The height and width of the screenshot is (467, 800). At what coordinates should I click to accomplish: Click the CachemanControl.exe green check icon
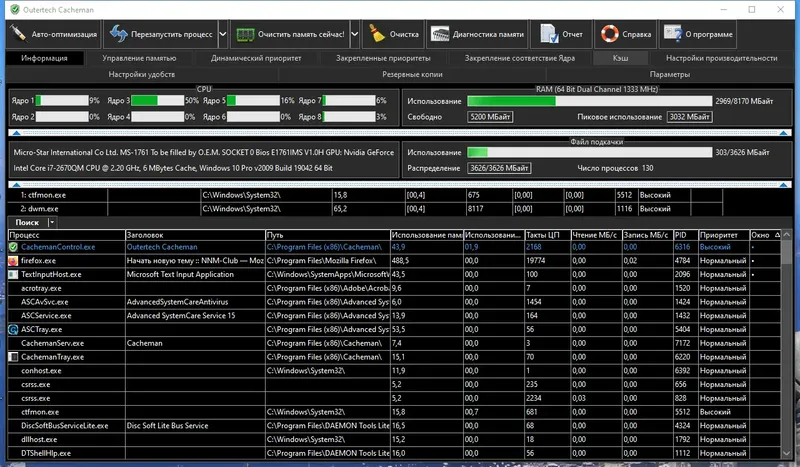click(13, 247)
